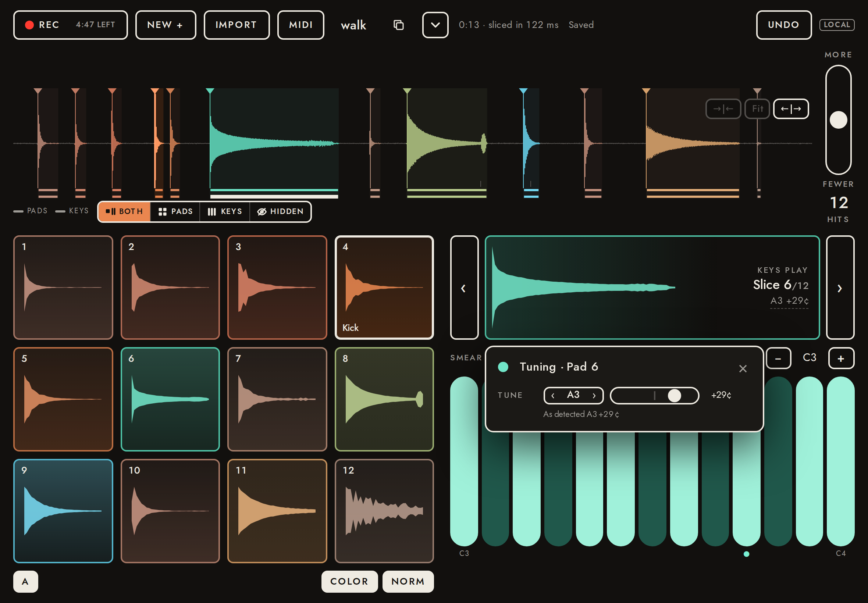Image resolution: width=868 pixels, height=603 pixels.
Task: Click the zoom-in arrows icon on waveform
Action: point(722,109)
